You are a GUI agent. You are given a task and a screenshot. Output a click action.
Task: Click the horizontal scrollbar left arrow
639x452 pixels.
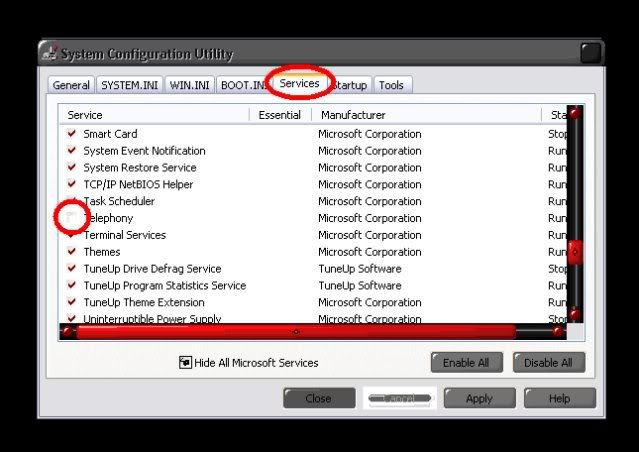[x=67, y=331]
